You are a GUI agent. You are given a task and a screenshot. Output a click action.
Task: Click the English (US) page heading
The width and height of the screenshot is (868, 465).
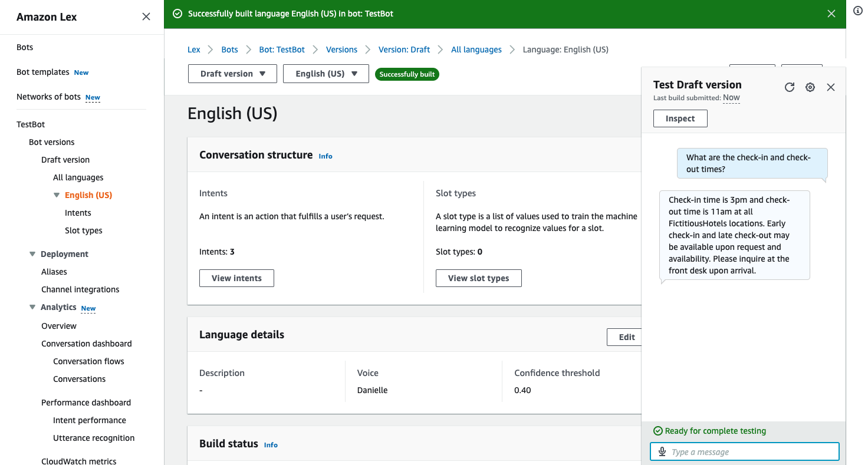(x=232, y=113)
